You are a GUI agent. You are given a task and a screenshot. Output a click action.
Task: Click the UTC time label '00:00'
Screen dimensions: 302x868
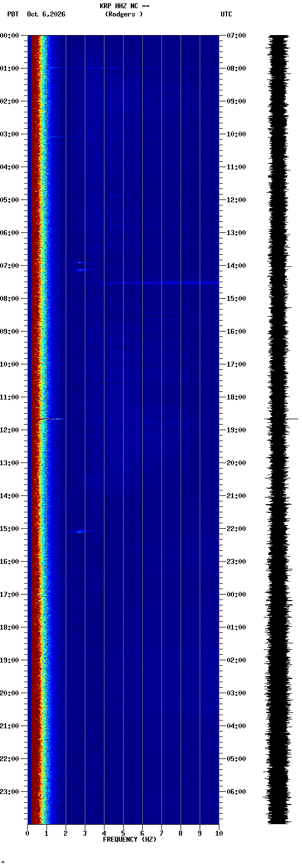236,595
